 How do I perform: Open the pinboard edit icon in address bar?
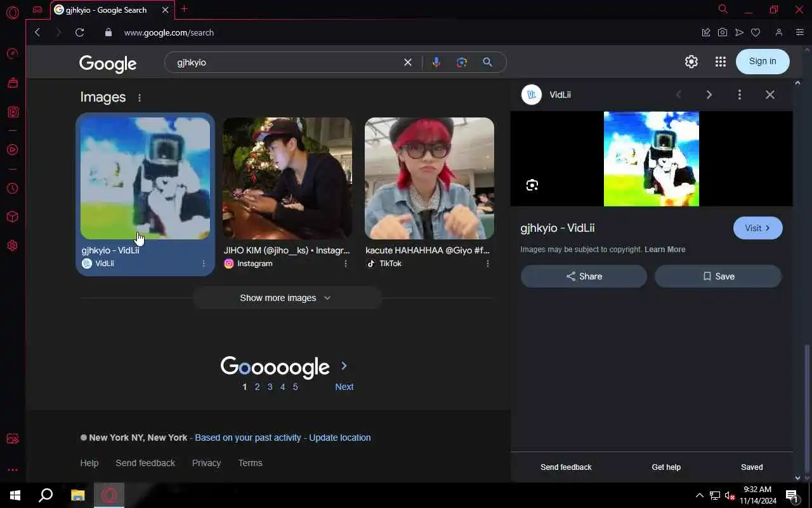[705, 32]
